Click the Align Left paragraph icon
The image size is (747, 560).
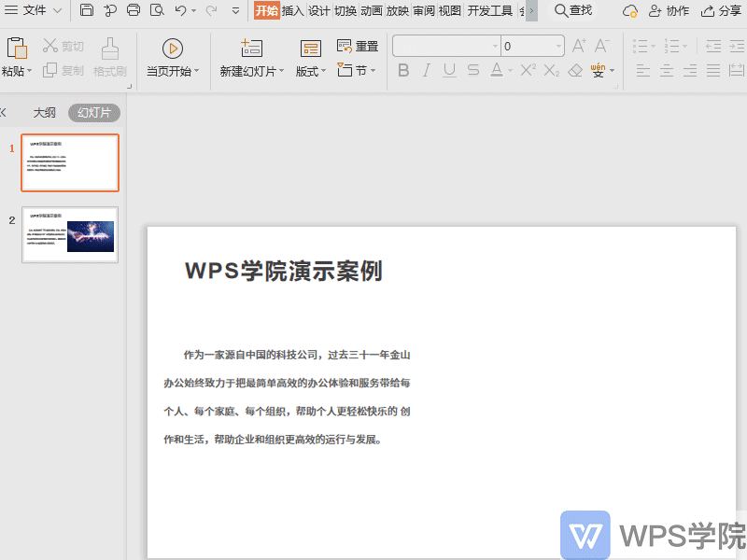coord(643,71)
